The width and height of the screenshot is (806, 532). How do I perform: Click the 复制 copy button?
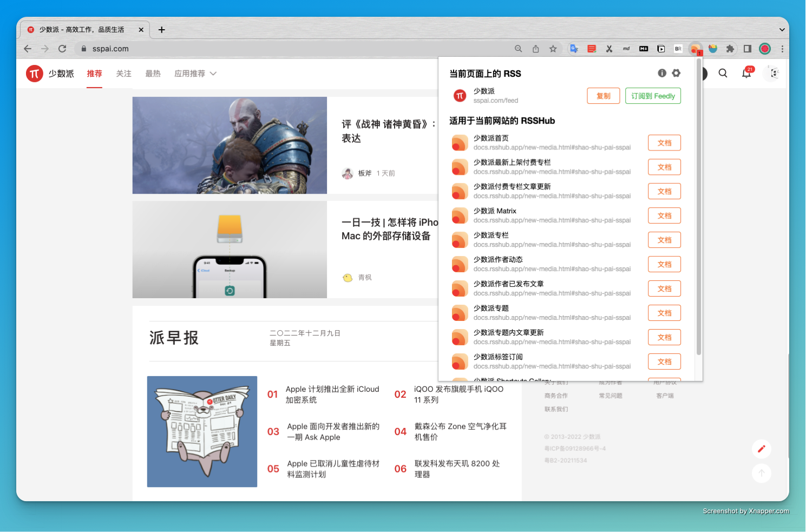tap(603, 96)
